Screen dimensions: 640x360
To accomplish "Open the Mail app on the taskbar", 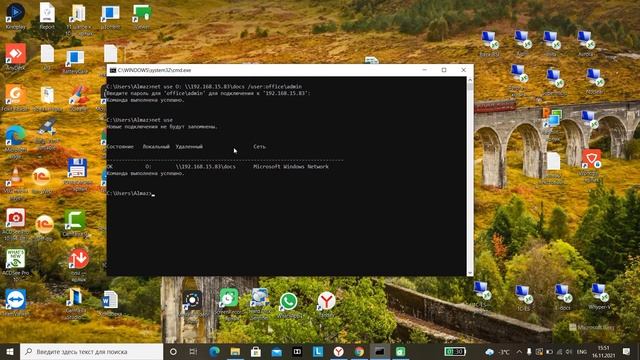I will (276, 351).
